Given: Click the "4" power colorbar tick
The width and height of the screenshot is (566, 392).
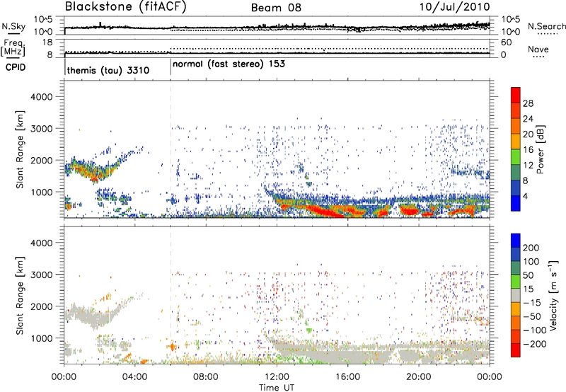Looking at the screenshot, I should (x=526, y=197).
